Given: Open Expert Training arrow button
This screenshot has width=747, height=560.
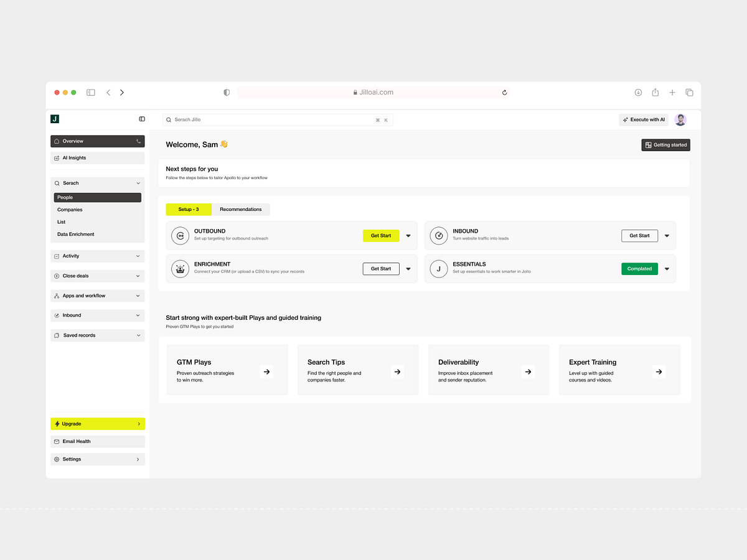Looking at the screenshot, I should [x=659, y=371].
